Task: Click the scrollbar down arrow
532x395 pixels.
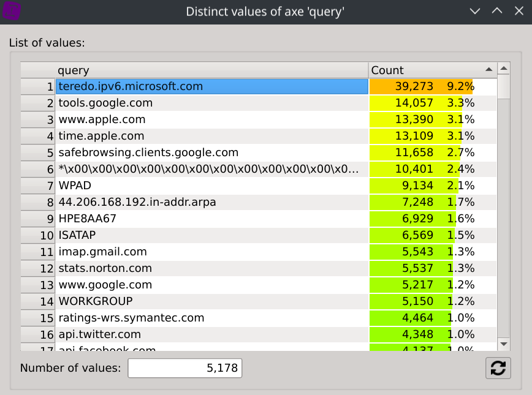Action: [x=503, y=344]
